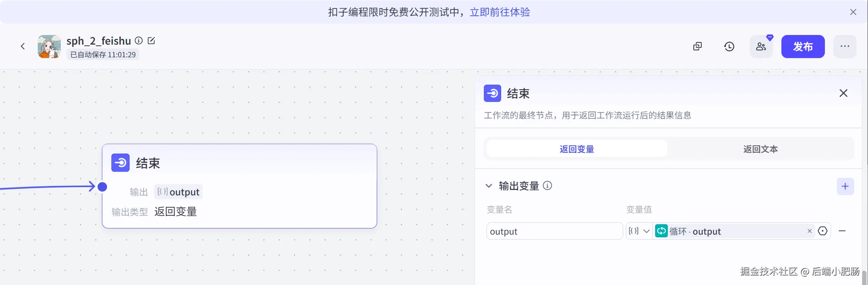Click the blue 发布 publish button

click(x=803, y=47)
